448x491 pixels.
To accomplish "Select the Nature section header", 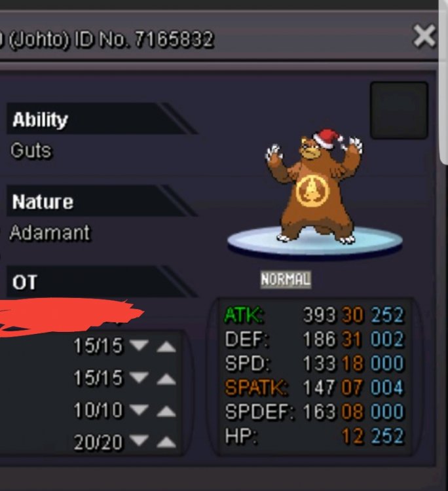I will coord(102,201).
